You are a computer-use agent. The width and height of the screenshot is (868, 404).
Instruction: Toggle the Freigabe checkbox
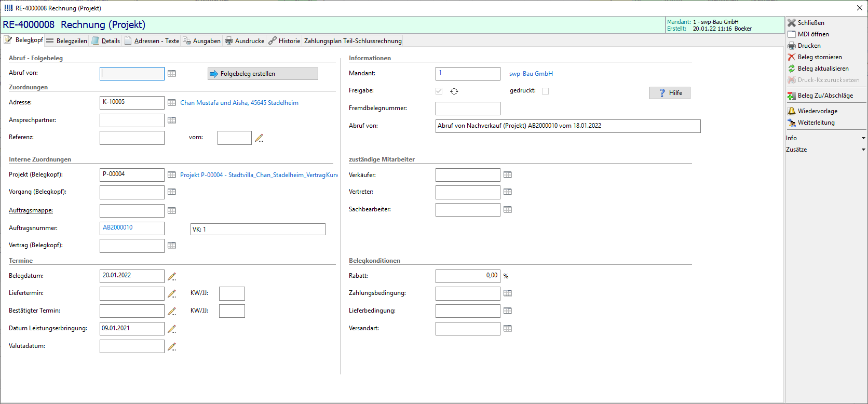[x=439, y=91]
